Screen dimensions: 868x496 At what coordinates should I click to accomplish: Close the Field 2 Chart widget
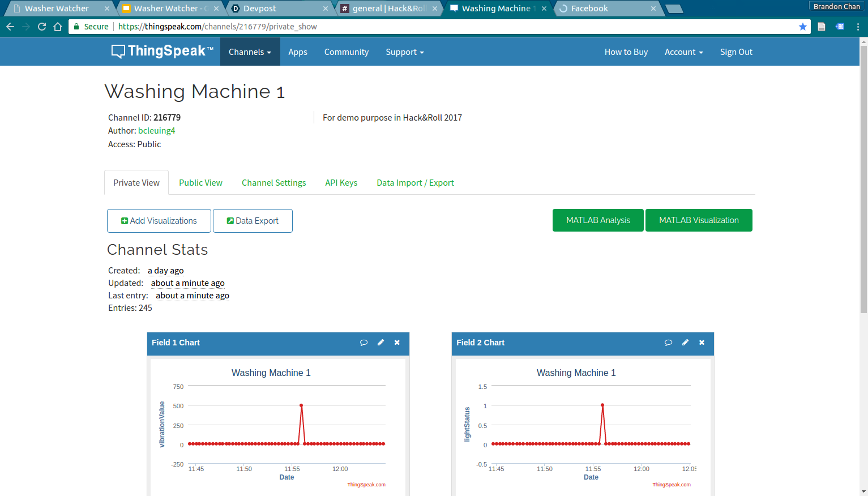[702, 343]
